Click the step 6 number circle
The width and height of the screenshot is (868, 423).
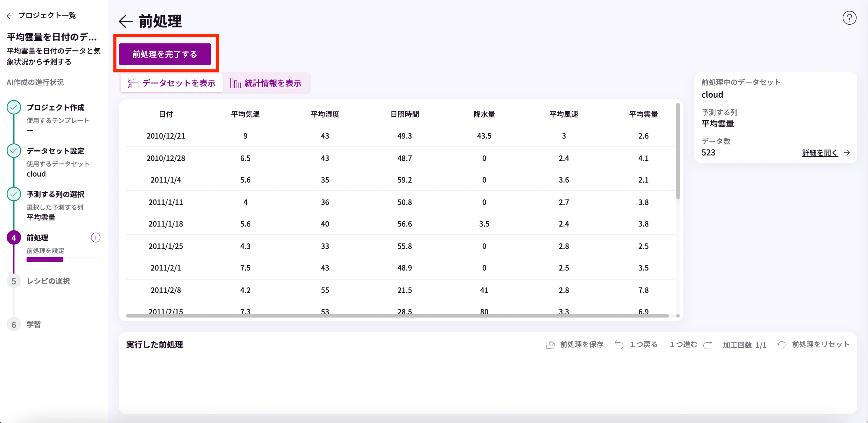point(14,324)
